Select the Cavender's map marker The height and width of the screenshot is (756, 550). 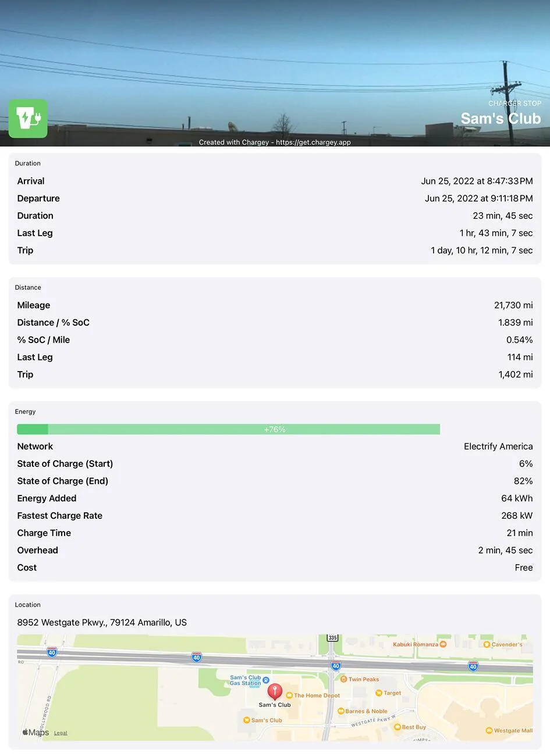tap(487, 644)
